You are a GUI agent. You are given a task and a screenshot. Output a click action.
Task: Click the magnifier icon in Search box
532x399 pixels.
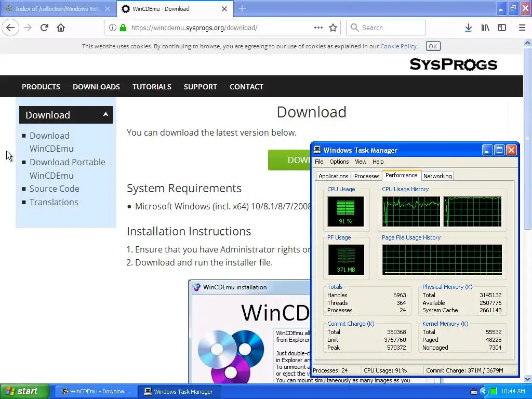(354, 28)
